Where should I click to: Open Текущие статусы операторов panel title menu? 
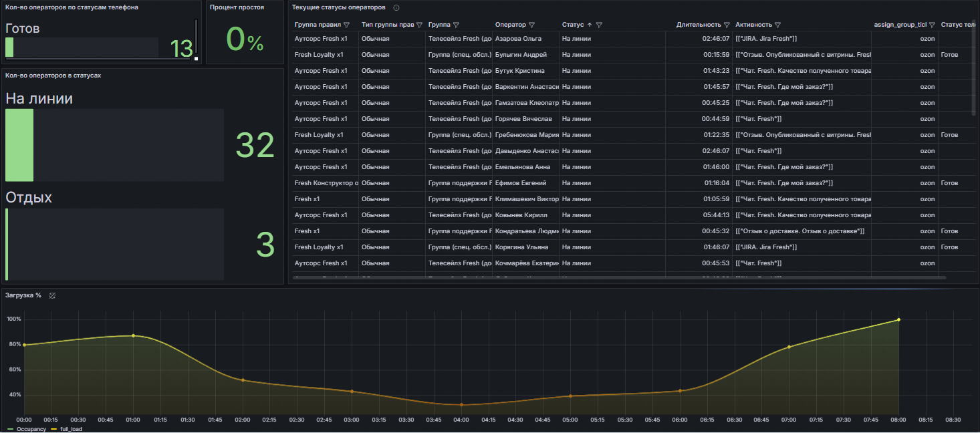click(339, 7)
